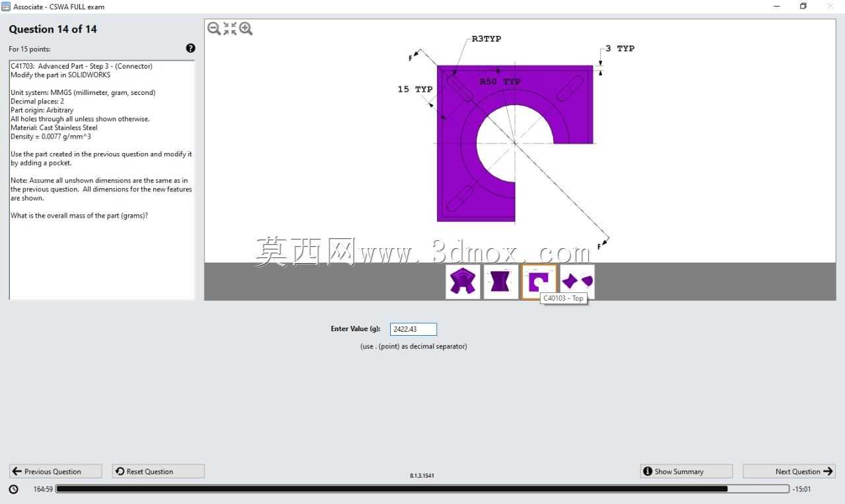Select the second front view thumbnail

pos(501,282)
